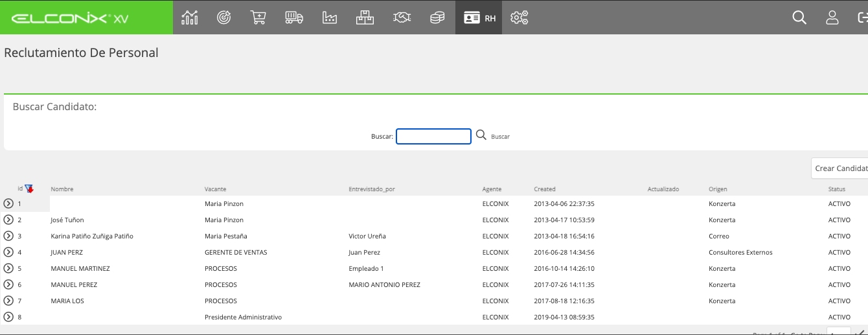Screen dimensions: 868x335
Task: Click the magnifier icon beside Buscar field
Action: [481, 135]
